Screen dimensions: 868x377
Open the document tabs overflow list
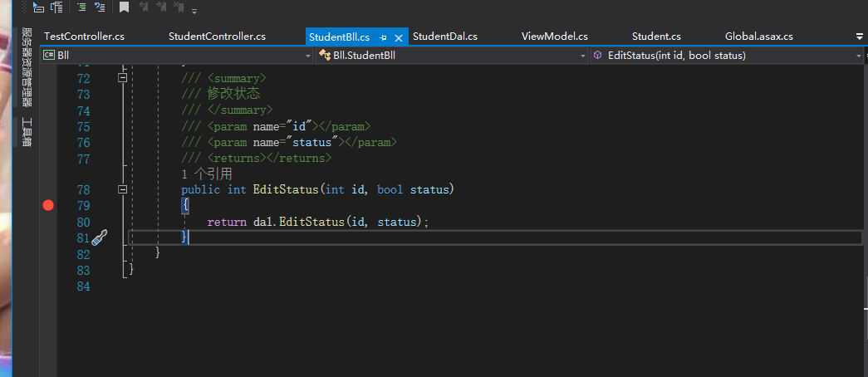pyautogui.click(x=859, y=37)
